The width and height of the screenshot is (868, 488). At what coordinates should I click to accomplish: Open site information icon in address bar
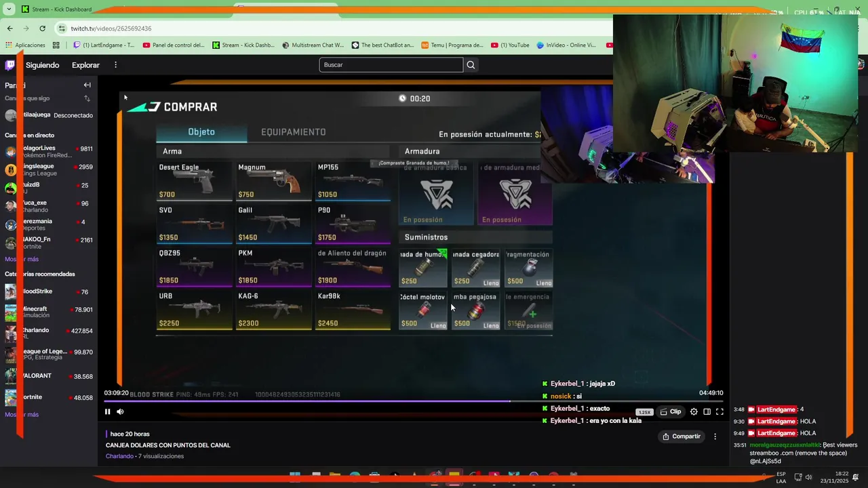click(x=62, y=28)
